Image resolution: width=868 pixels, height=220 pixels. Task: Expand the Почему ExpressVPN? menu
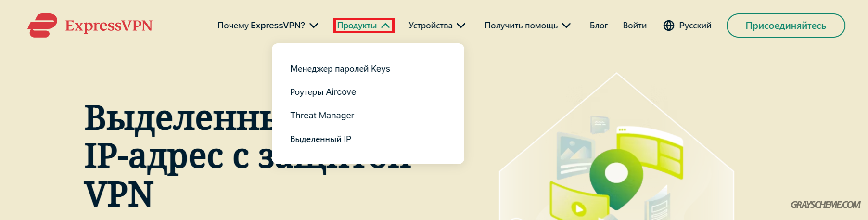tap(268, 26)
